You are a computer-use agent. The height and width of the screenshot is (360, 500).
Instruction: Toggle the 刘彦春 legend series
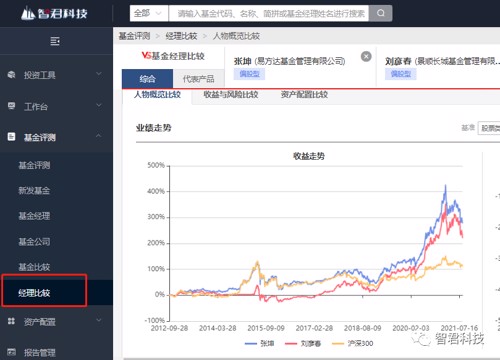pos(303,343)
